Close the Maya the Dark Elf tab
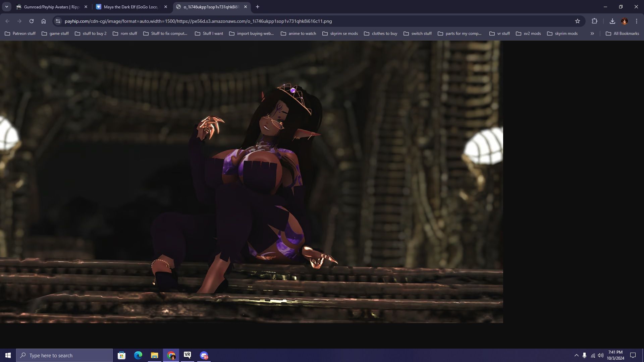The image size is (644, 362). click(166, 7)
